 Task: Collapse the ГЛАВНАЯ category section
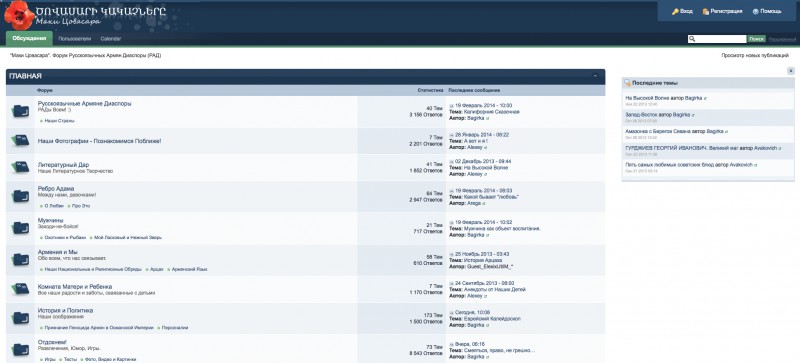pyautogui.click(x=595, y=76)
